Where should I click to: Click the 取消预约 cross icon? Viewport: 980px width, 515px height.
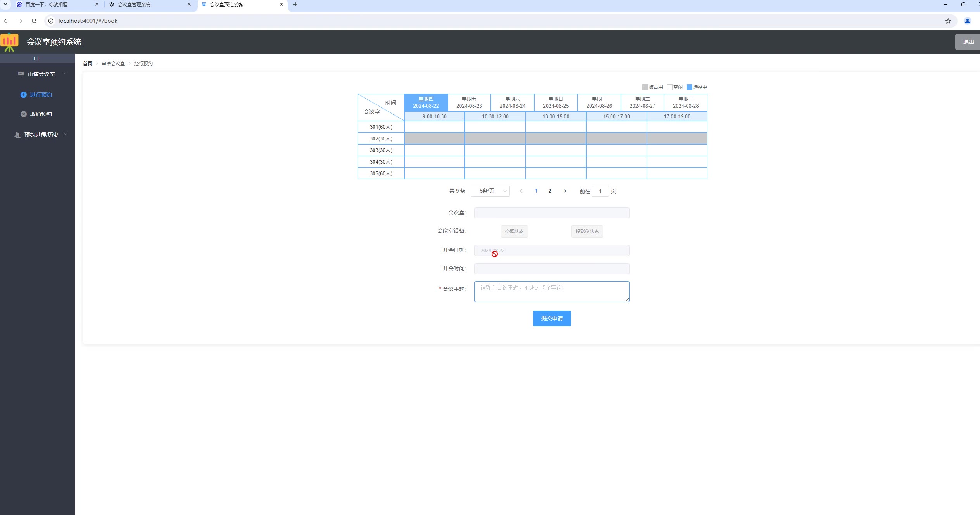[x=24, y=114]
